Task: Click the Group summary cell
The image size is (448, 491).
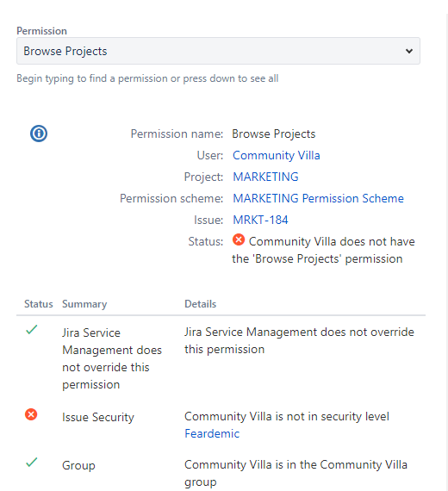Action: (78, 465)
